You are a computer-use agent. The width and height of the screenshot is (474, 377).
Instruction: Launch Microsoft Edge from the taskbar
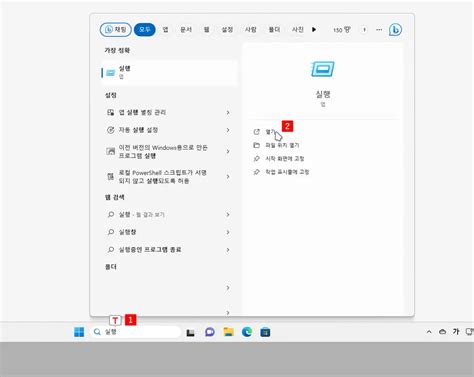(x=247, y=332)
